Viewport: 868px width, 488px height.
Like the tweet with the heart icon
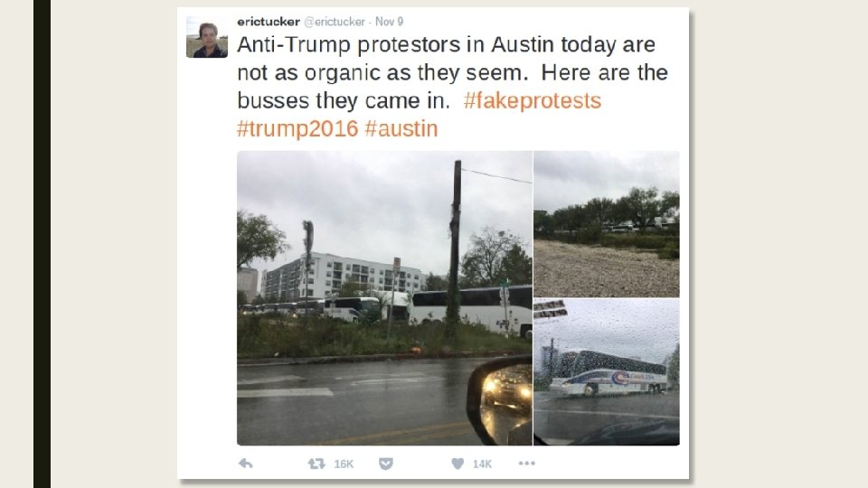click(458, 464)
